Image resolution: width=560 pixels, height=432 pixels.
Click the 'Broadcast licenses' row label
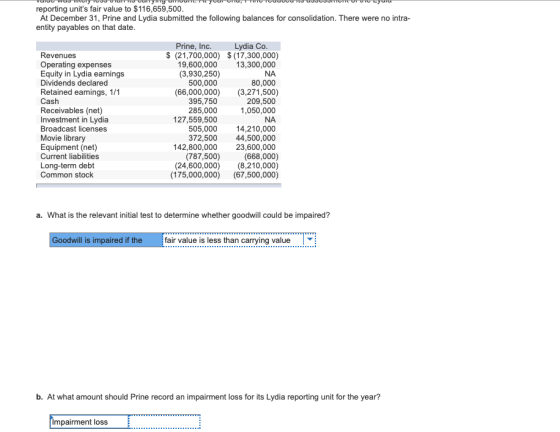74,129
